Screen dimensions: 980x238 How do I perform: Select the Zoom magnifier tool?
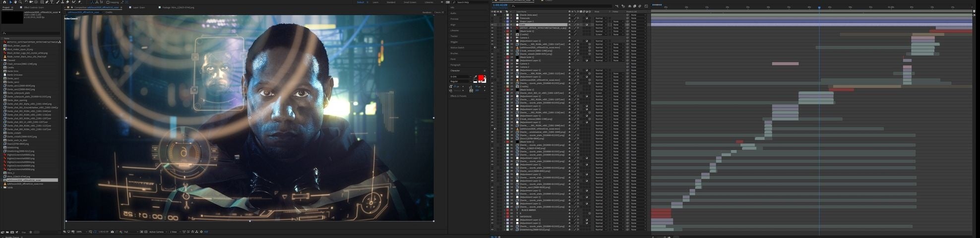20,2
